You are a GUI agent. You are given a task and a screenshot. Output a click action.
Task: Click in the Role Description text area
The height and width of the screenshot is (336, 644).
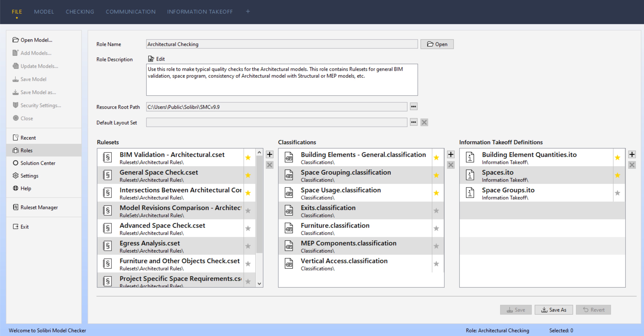282,80
